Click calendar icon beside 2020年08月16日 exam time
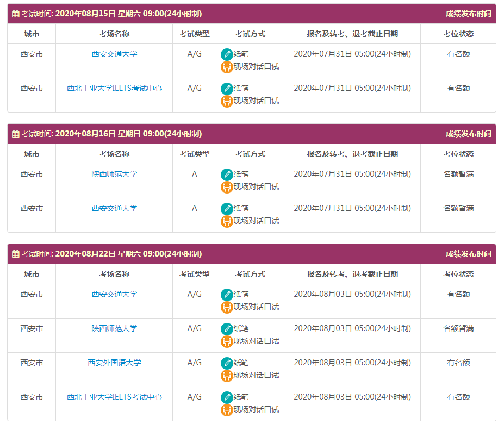 click(x=16, y=134)
